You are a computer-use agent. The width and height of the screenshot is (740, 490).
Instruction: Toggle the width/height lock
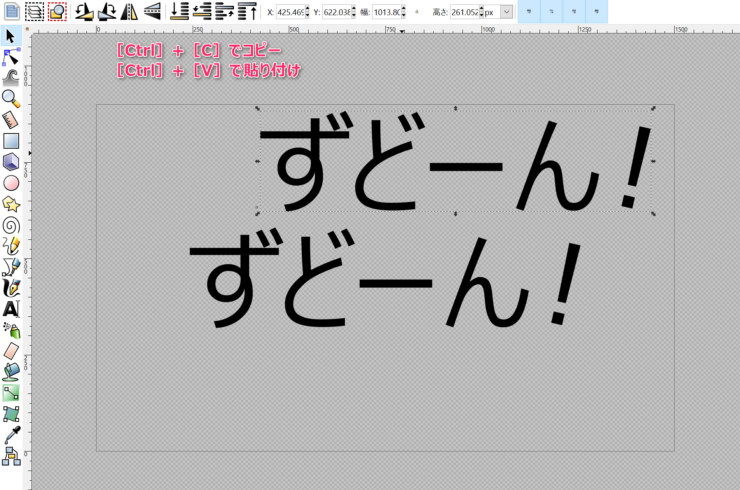(417, 12)
